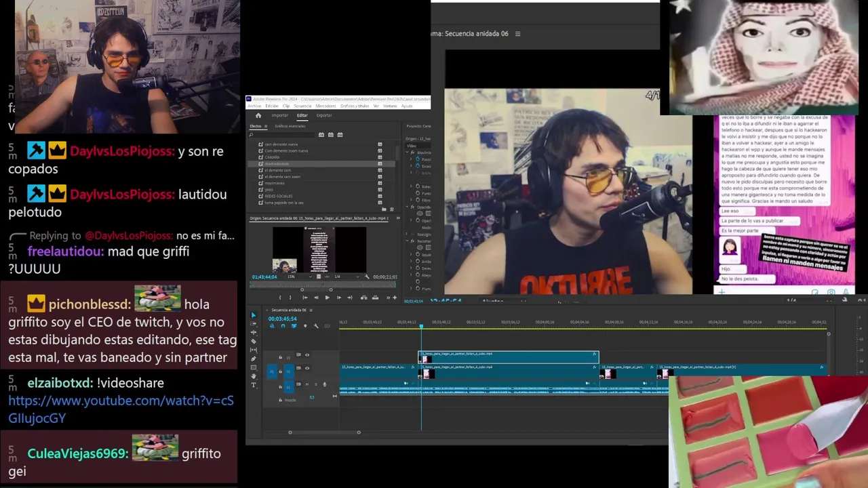Step forward one frame in the Source monitor
Viewport: 868px width, 488px height.
339,298
